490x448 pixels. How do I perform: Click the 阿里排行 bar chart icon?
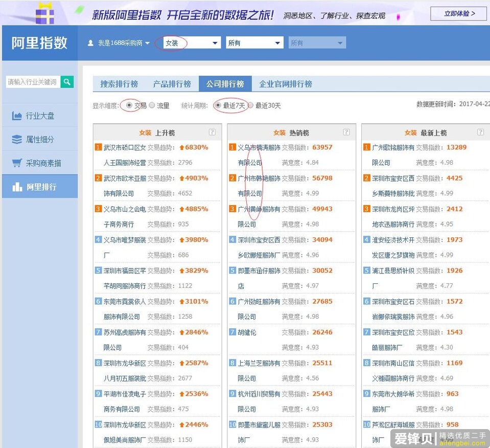pyautogui.click(x=17, y=187)
